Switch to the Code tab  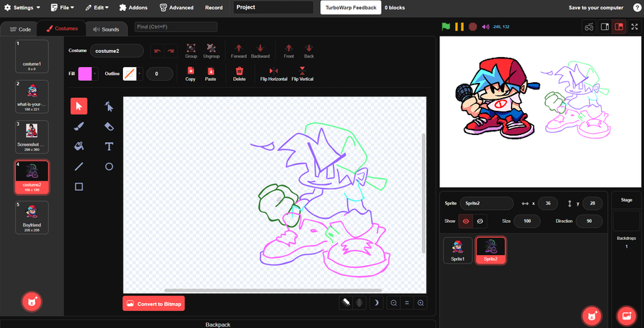pos(20,29)
